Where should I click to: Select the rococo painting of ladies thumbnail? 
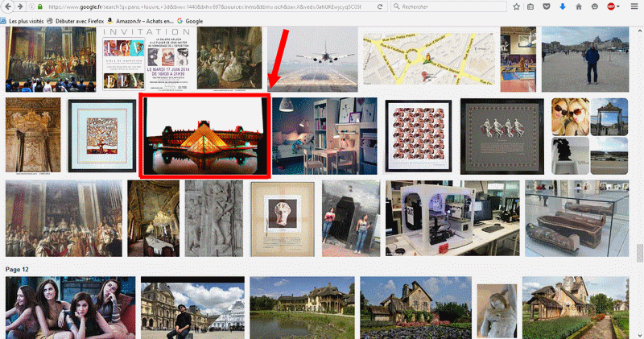pos(229,58)
